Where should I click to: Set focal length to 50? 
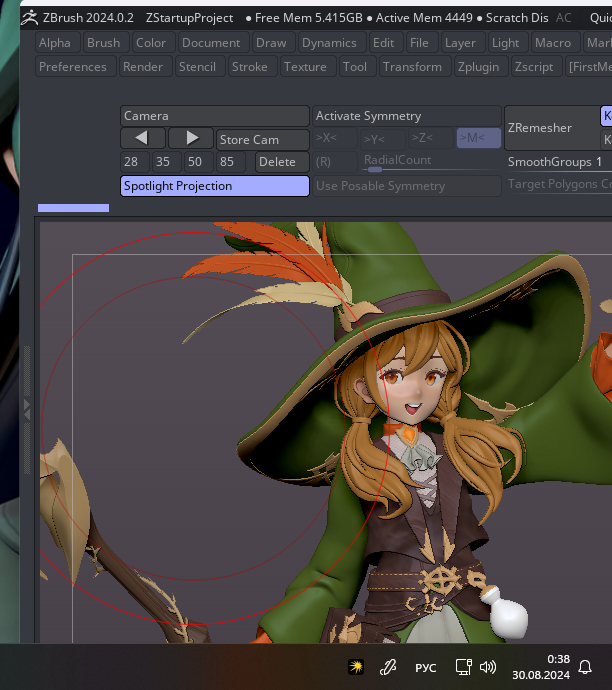[198, 161]
